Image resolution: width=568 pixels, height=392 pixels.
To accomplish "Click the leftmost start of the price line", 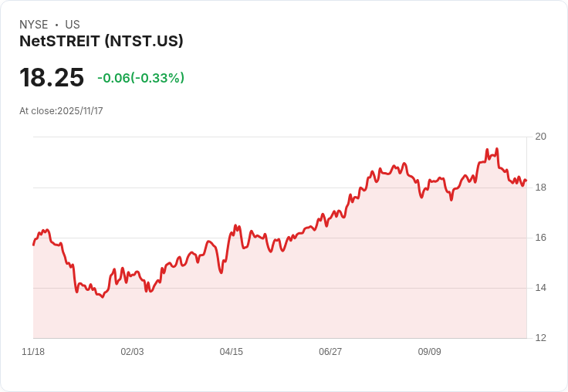I will pos(34,245).
